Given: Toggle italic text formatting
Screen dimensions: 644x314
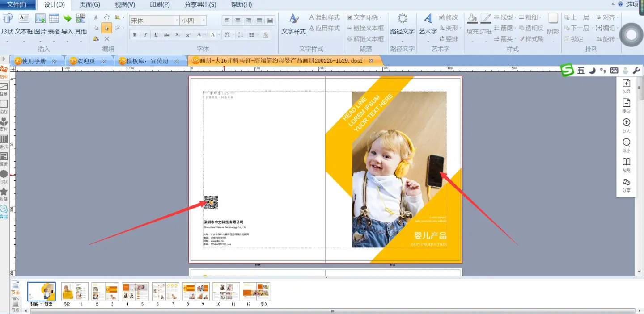Looking at the screenshot, I should pyautogui.click(x=145, y=35).
